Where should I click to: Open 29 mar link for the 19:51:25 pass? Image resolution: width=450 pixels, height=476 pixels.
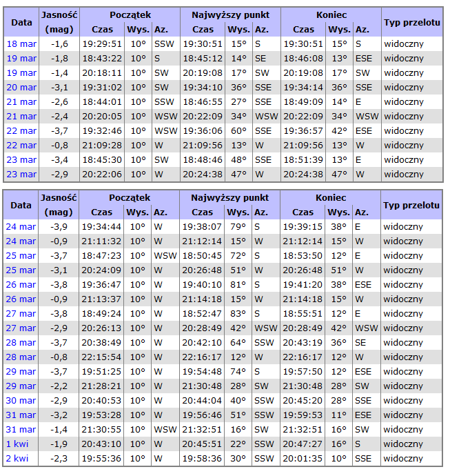tap(21, 372)
